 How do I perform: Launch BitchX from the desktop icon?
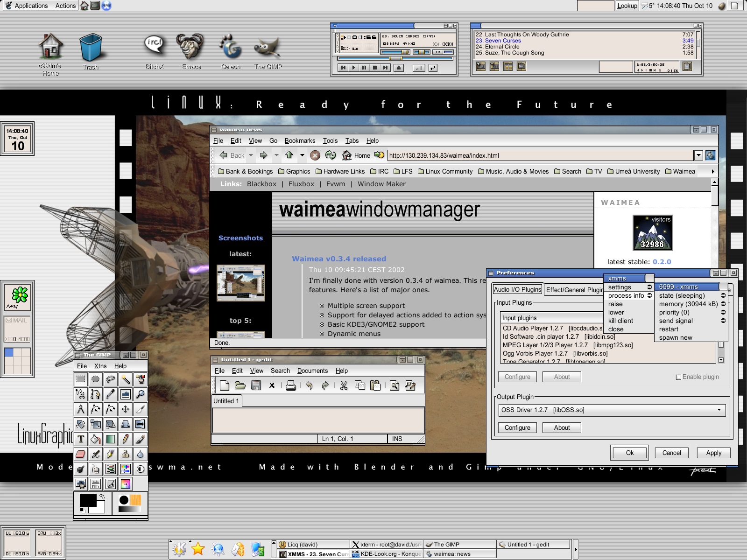point(154,51)
